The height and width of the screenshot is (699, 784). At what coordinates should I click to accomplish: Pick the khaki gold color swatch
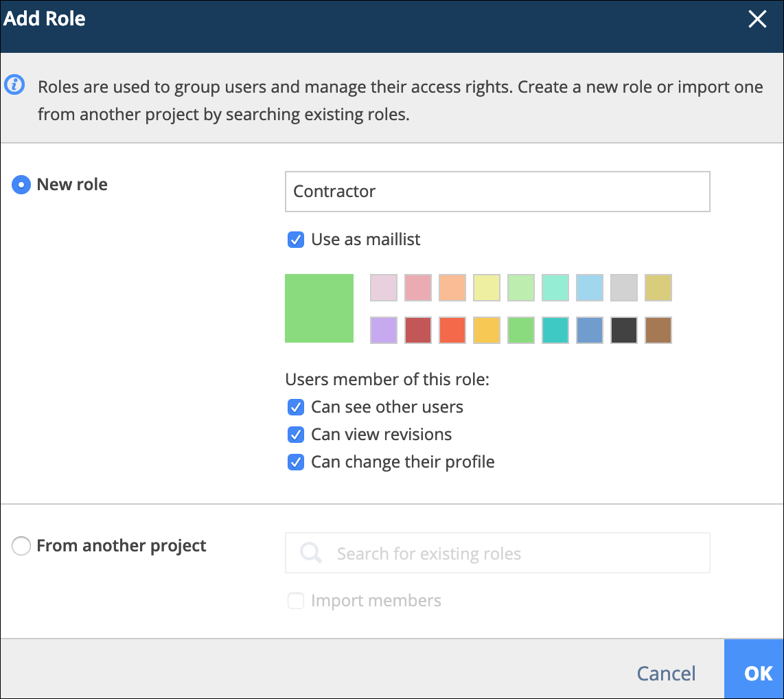click(658, 288)
